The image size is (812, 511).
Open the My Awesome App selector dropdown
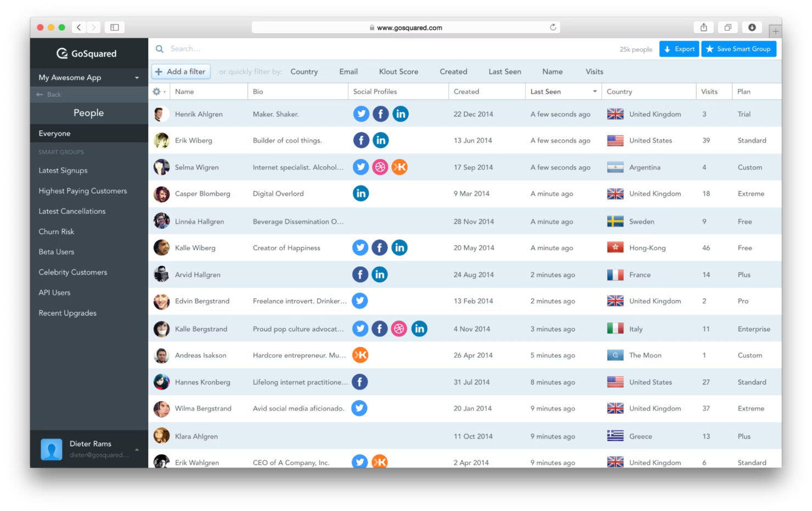click(x=88, y=77)
